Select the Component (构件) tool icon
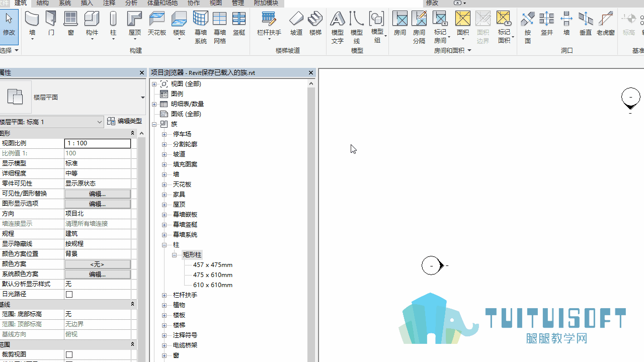The height and width of the screenshot is (362, 644). click(92, 20)
